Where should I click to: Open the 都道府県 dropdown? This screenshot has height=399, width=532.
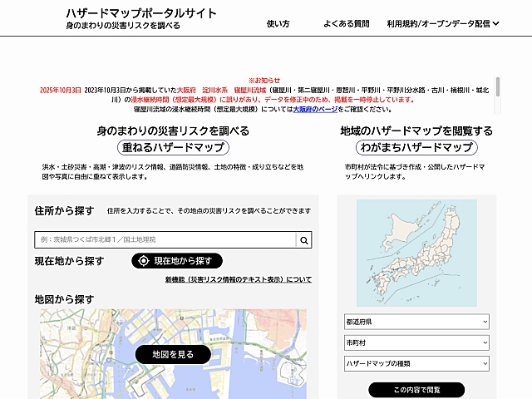point(416,322)
